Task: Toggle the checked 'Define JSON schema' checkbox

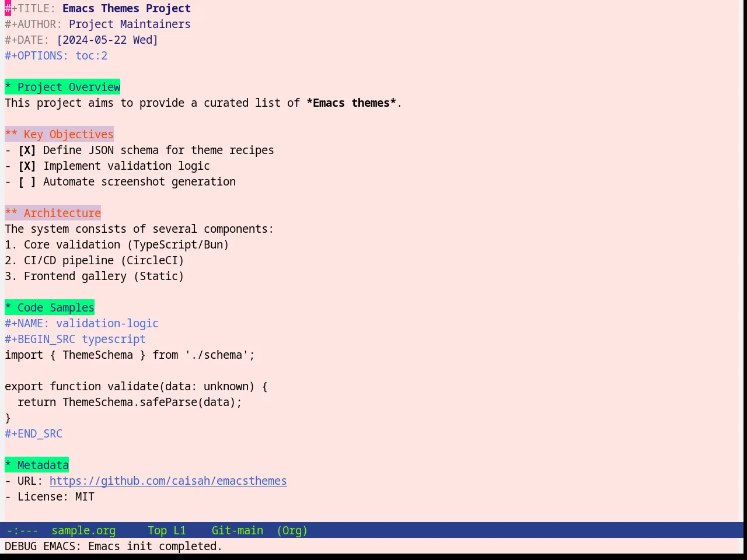Action: (x=27, y=150)
